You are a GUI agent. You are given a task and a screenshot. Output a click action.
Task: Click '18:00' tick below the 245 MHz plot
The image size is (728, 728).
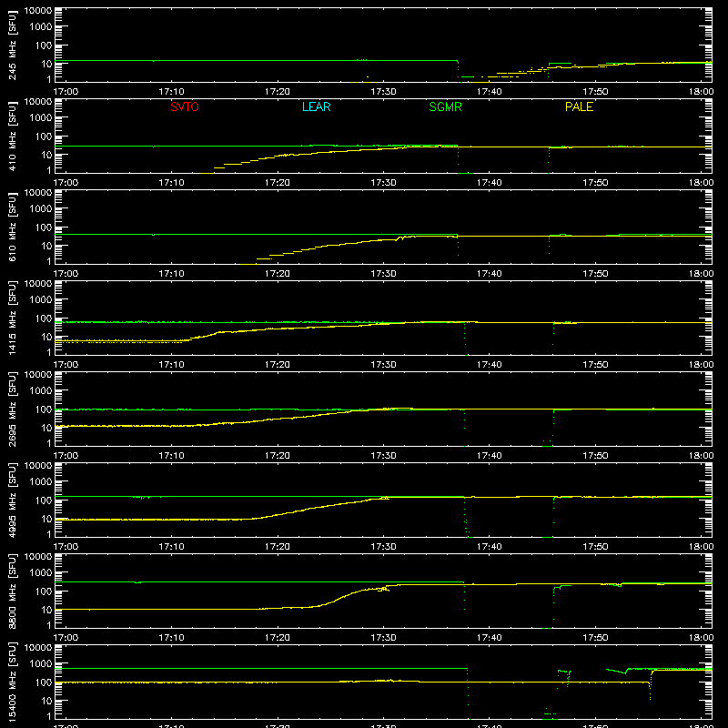coord(701,92)
